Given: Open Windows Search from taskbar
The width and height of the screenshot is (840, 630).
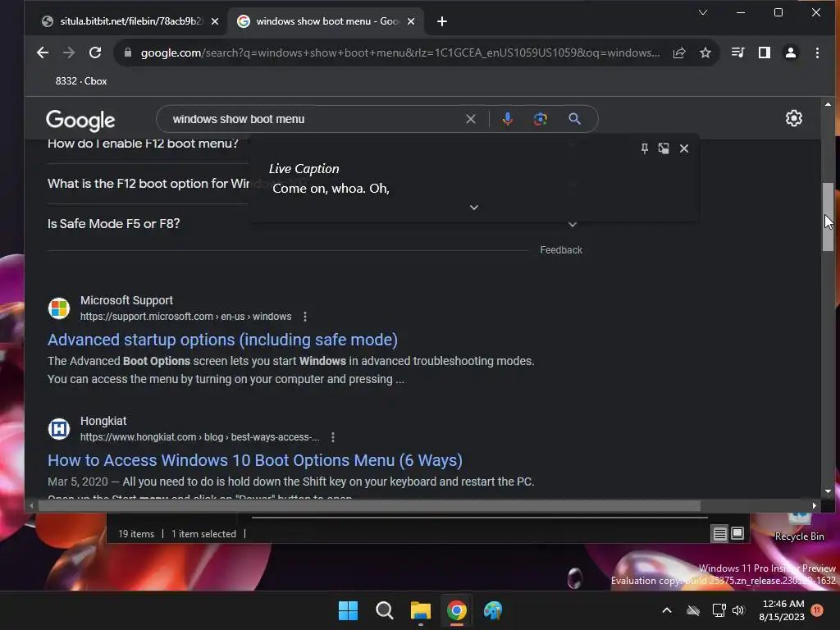Looking at the screenshot, I should point(384,610).
